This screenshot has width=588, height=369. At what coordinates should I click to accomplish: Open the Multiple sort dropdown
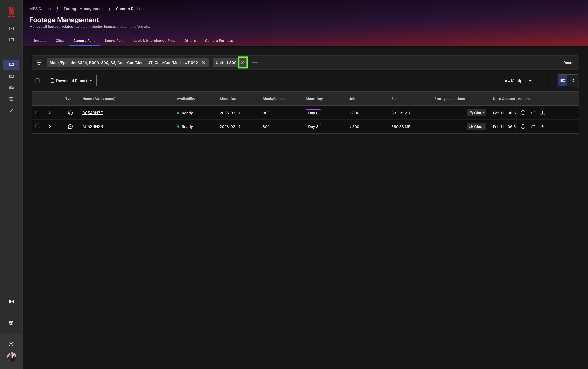coord(518,81)
